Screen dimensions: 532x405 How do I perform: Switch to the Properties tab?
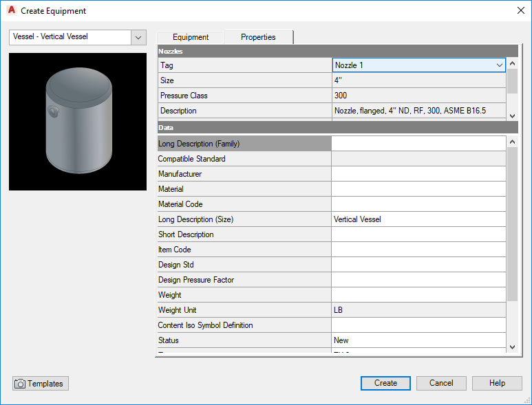coord(258,36)
